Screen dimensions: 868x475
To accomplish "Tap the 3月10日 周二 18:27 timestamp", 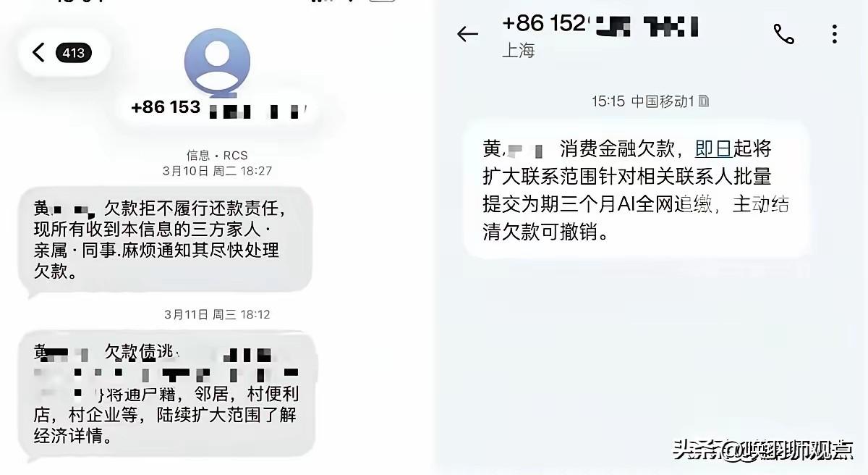I will (x=217, y=171).
